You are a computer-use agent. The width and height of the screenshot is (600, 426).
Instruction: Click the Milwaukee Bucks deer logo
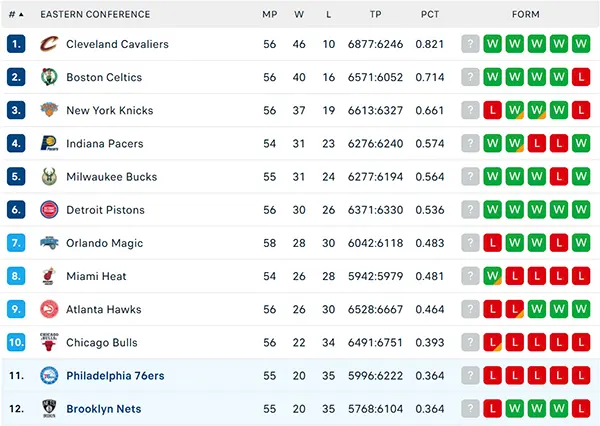[49, 176]
